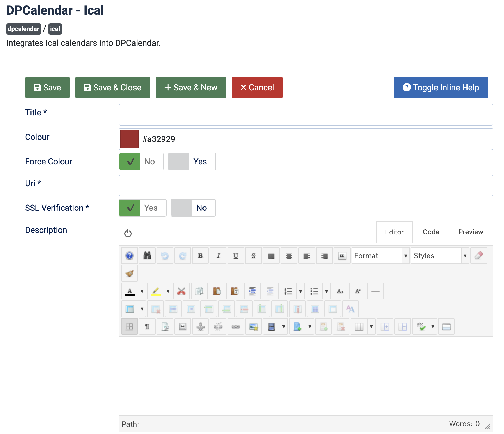Open the Format dropdown
Image resolution: width=504 pixels, height=434 pixels.
(x=380, y=256)
